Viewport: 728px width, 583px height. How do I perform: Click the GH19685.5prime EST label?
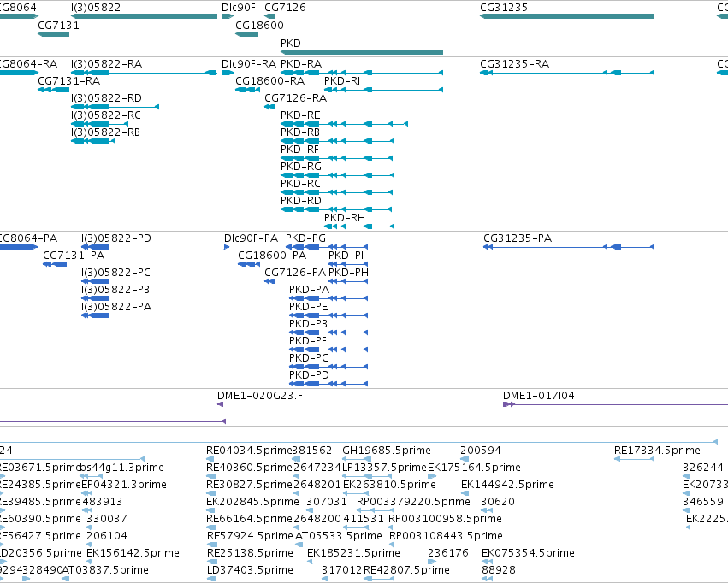(x=387, y=450)
